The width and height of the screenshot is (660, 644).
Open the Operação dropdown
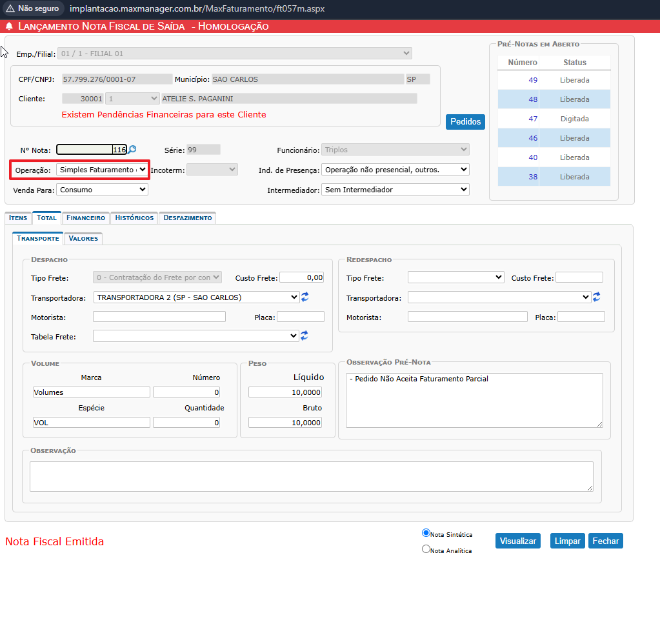pyautogui.click(x=102, y=170)
